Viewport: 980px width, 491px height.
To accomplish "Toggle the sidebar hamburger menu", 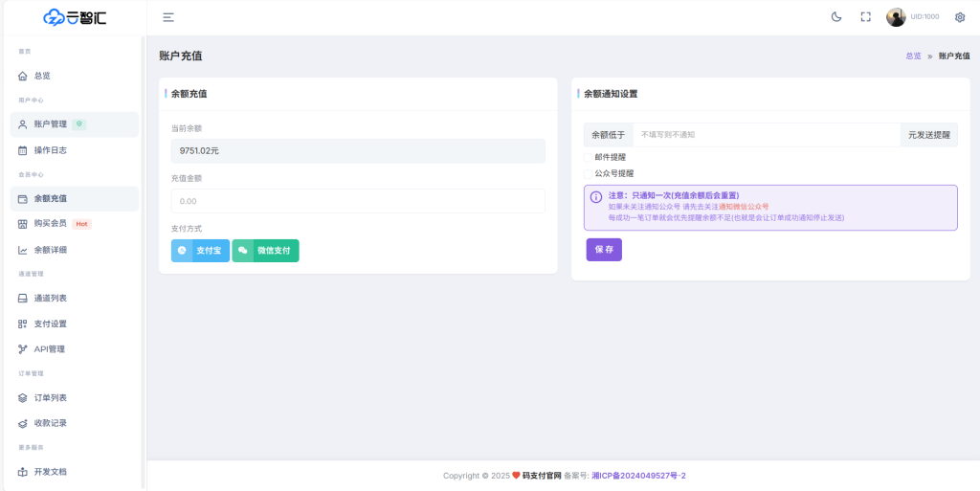I will click(168, 17).
